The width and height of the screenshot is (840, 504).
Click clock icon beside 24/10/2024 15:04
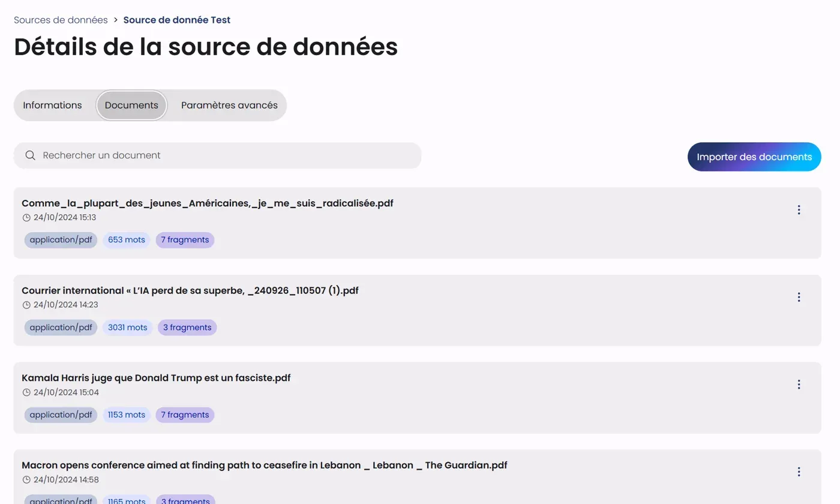point(26,392)
